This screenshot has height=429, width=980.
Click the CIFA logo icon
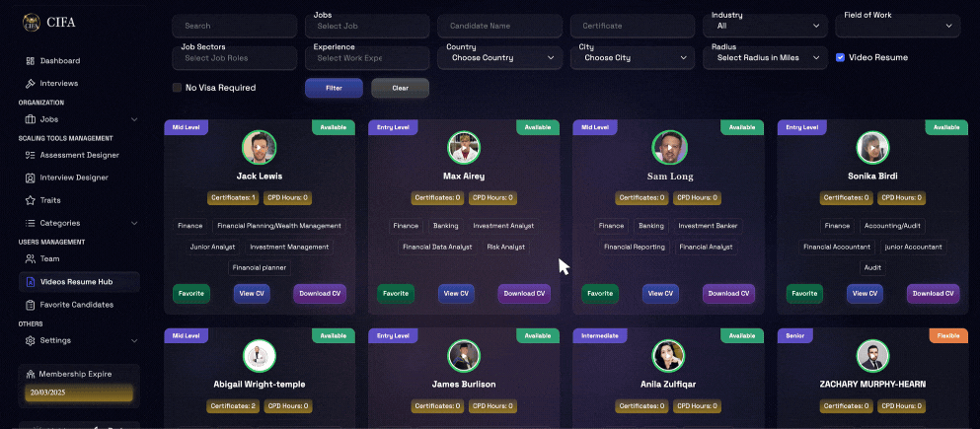[31, 23]
